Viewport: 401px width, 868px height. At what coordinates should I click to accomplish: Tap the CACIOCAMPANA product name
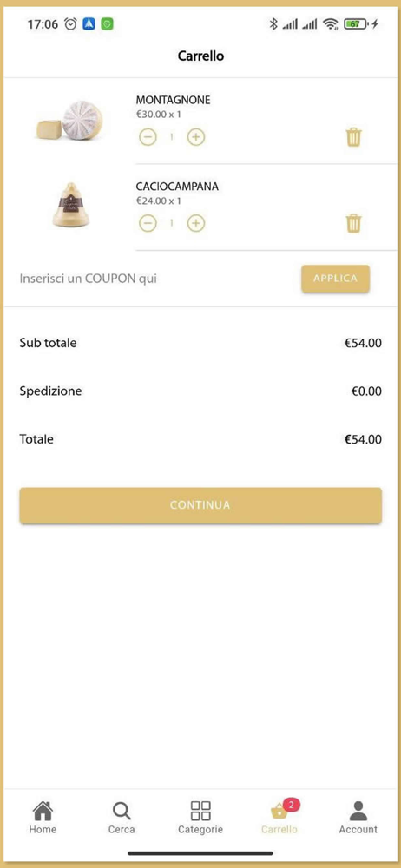(177, 187)
